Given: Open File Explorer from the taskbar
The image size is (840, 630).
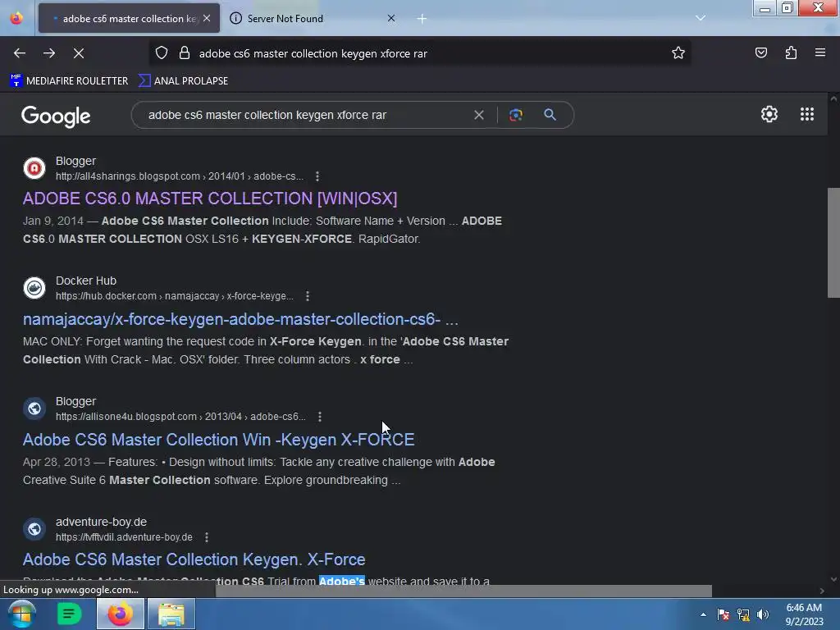Looking at the screenshot, I should (171, 614).
